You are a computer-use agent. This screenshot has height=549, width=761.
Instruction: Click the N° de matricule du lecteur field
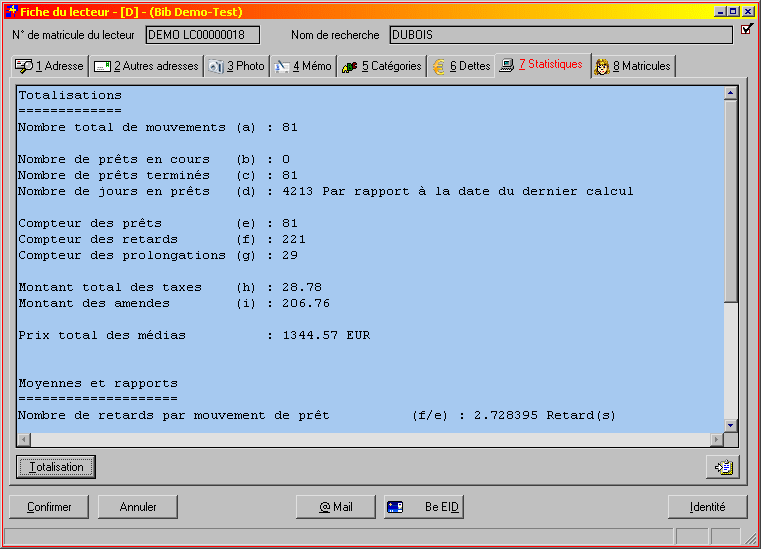203,35
